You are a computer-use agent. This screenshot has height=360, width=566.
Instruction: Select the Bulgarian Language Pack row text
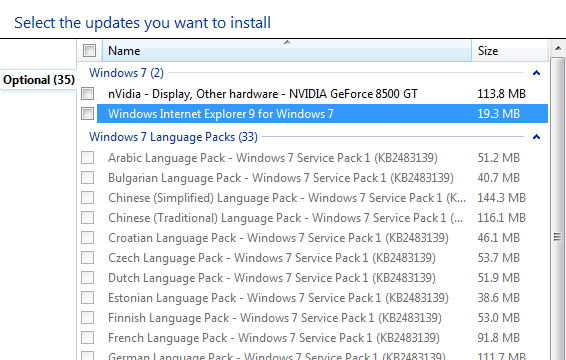tap(280, 178)
